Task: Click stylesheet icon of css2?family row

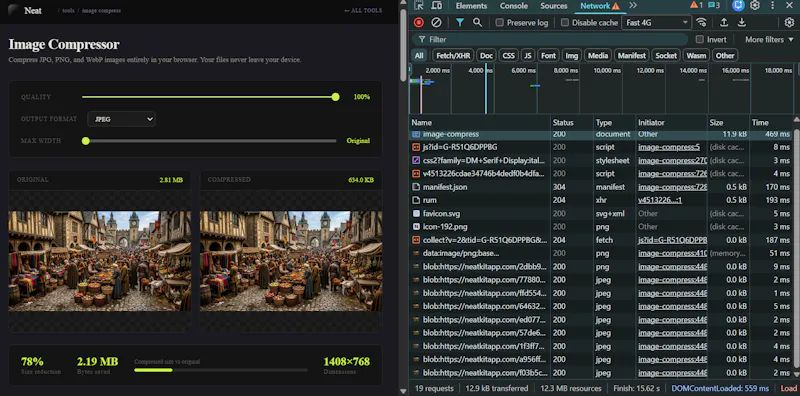Action: coord(416,160)
